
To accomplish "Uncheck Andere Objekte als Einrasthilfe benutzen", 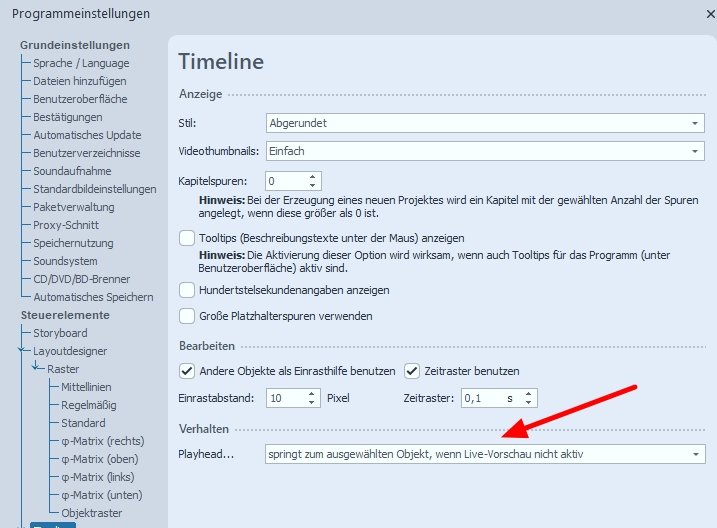I will pyautogui.click(x=186, y=371).
